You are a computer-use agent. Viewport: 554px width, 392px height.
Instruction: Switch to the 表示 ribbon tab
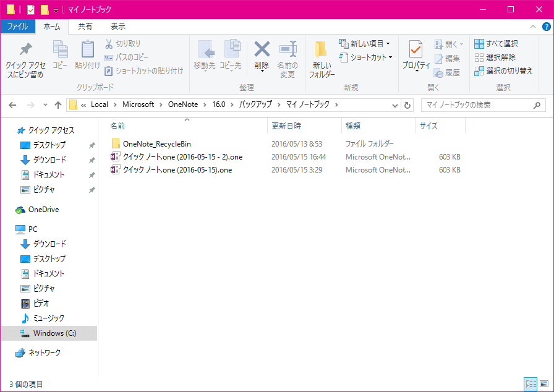118,27
